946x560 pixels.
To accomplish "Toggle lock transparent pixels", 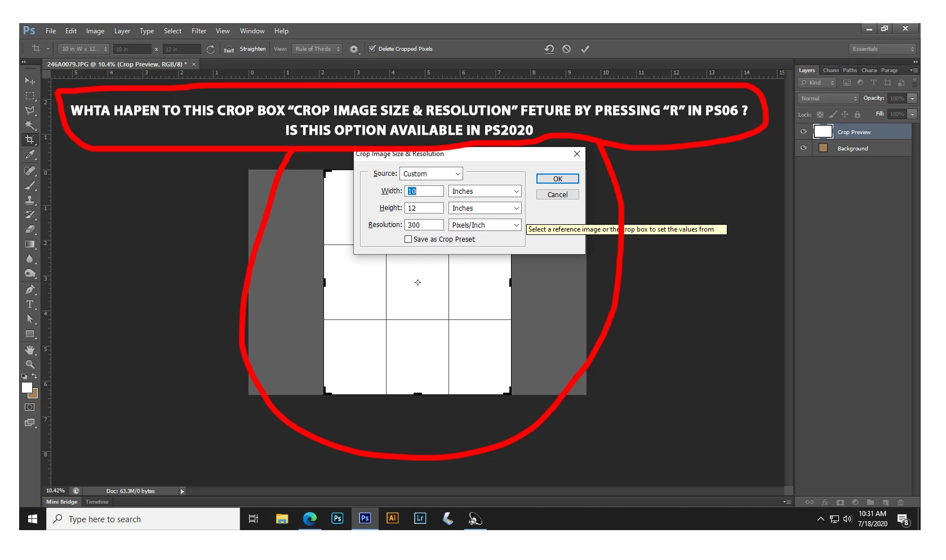I will (820, 114).
